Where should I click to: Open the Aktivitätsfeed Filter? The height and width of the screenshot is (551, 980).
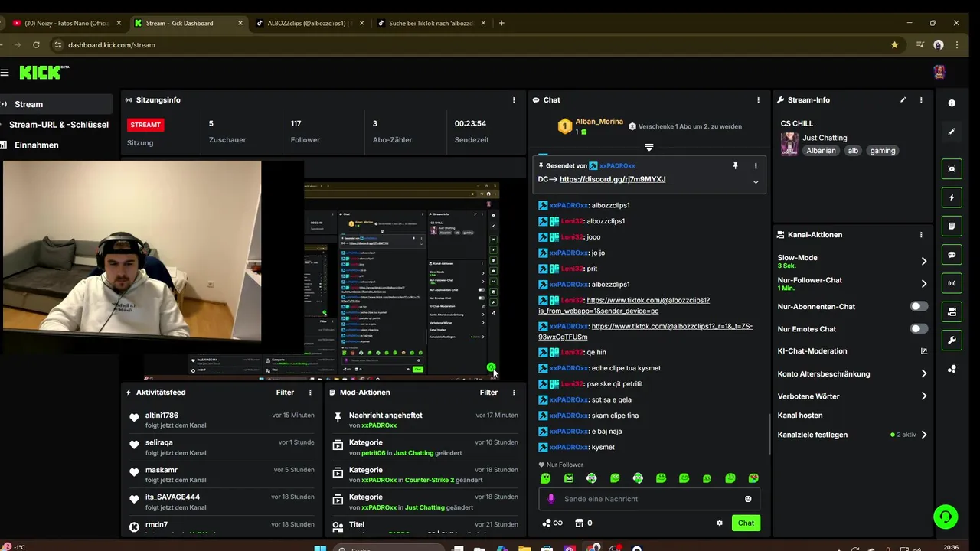click(285, 393)
